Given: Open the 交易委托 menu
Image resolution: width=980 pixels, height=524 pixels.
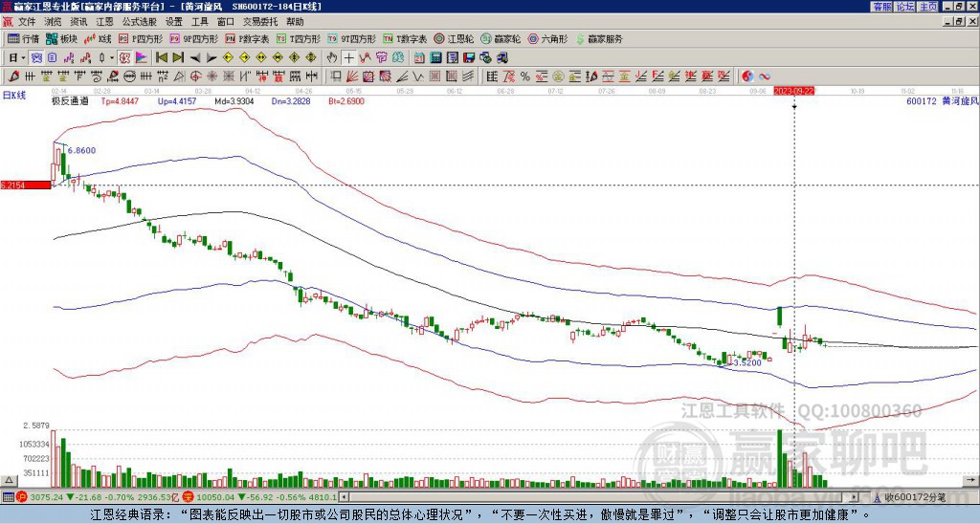Looking at the screenshot, I should click(260, 22).
